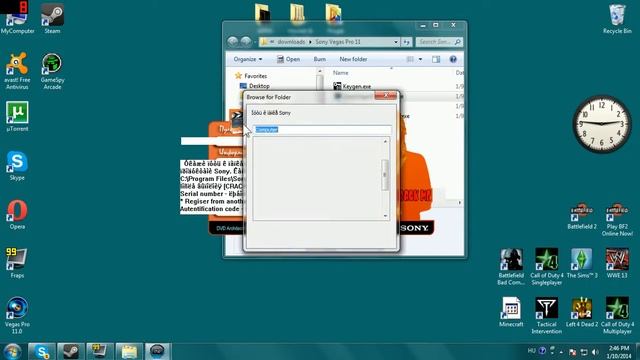
Task: Open Call of Duty 4 Multiplayer
Action: 617,316
